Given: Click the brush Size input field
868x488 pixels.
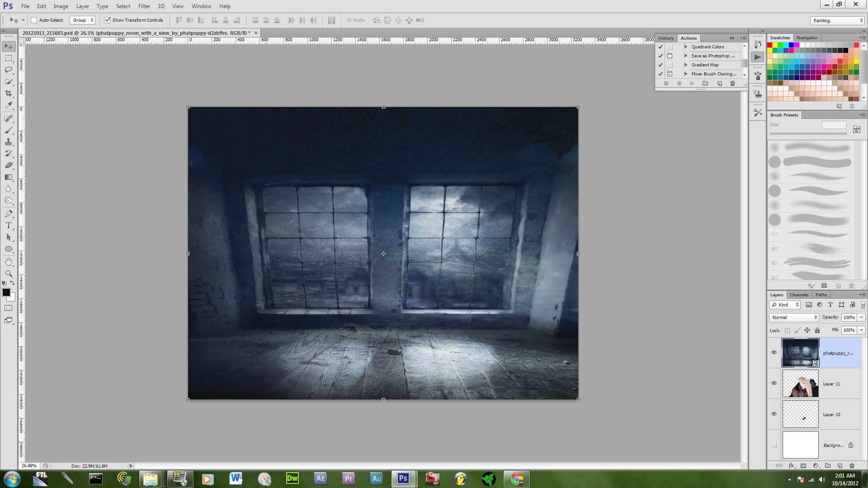Looking at the screenshot, I should [x=834, y=125].
